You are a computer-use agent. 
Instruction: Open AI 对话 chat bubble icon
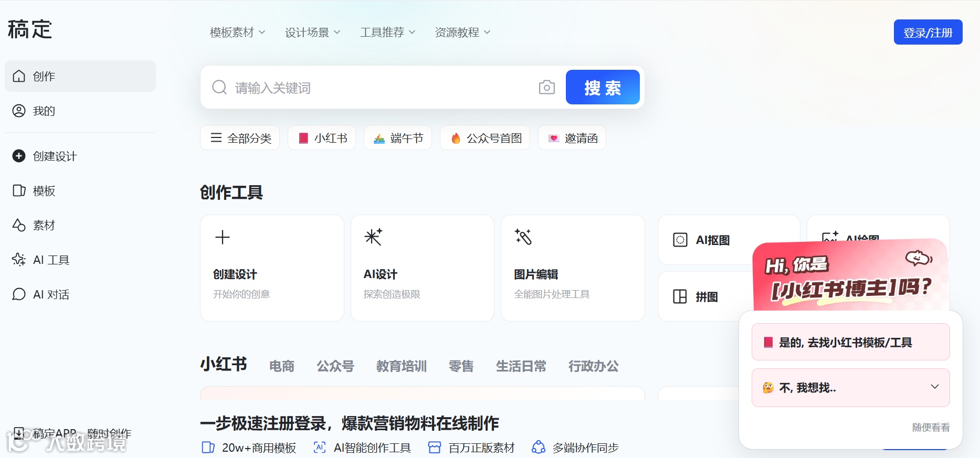pos(19,294)
